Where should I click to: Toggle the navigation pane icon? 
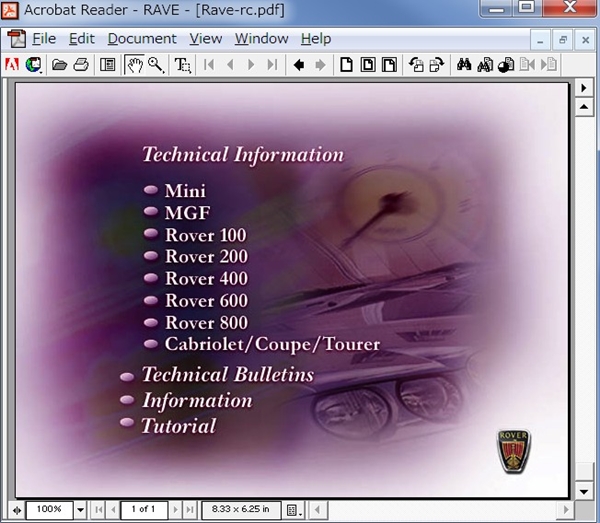coord(108,65)
